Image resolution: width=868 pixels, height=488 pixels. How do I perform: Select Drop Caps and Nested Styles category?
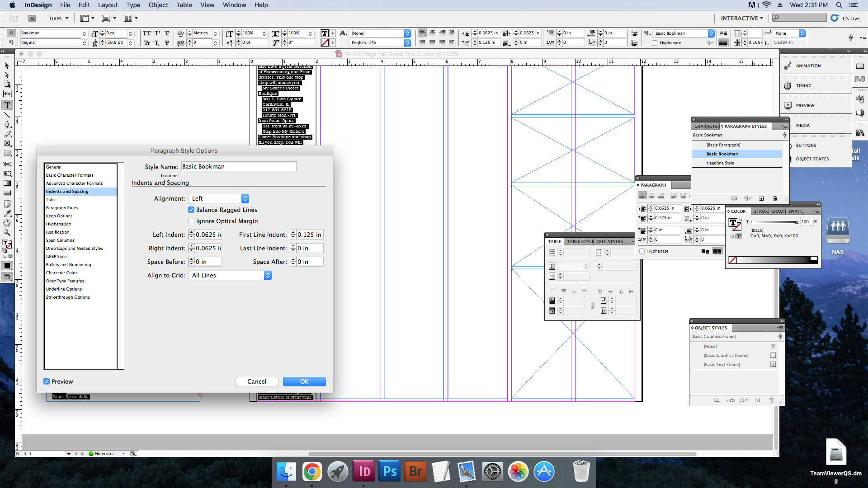(75, 249)
